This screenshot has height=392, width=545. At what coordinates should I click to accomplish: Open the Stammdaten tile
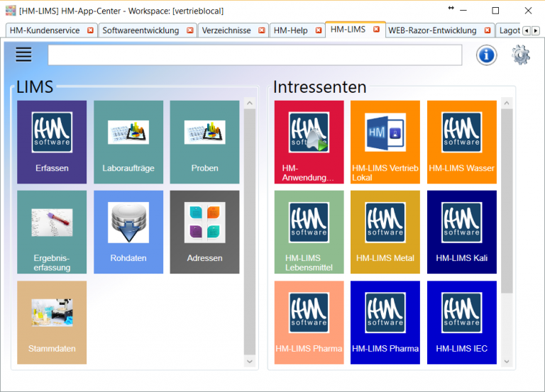point(52,323)
